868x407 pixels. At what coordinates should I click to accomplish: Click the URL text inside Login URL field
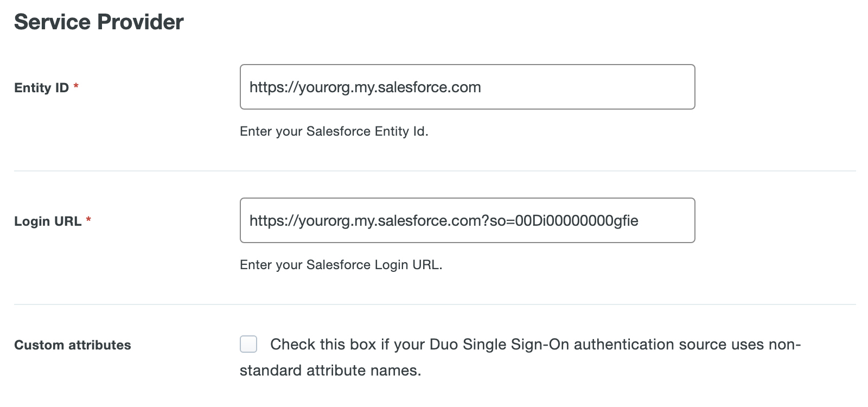click(x=444, y=220)
